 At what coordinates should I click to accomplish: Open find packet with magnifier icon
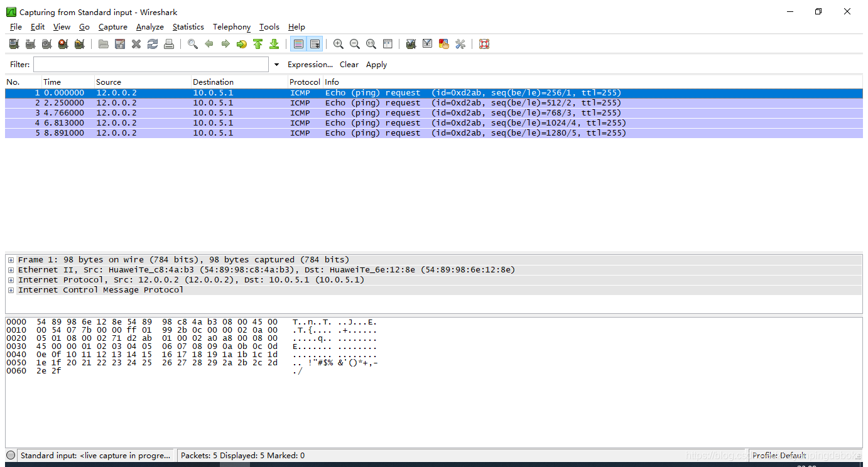coord(193,44)
